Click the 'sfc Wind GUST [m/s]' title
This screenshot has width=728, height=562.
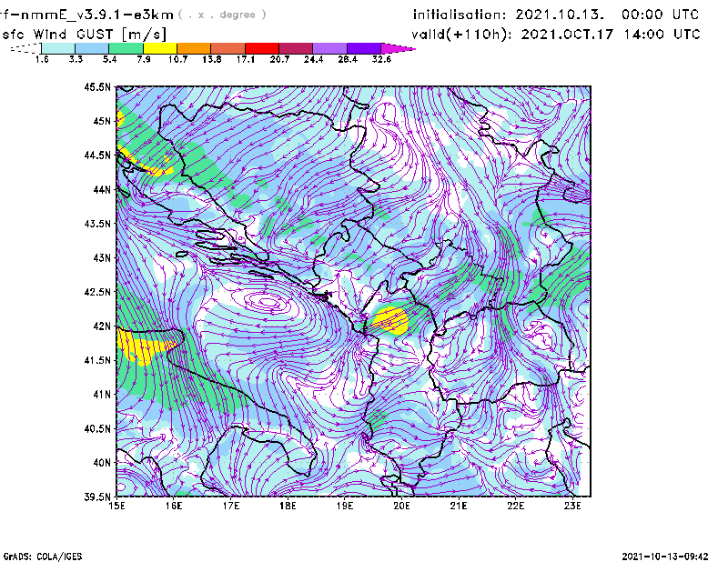[84, 35]
